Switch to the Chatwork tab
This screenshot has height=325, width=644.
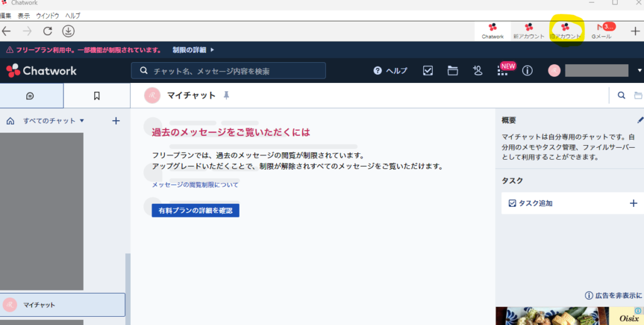[493, 31]
